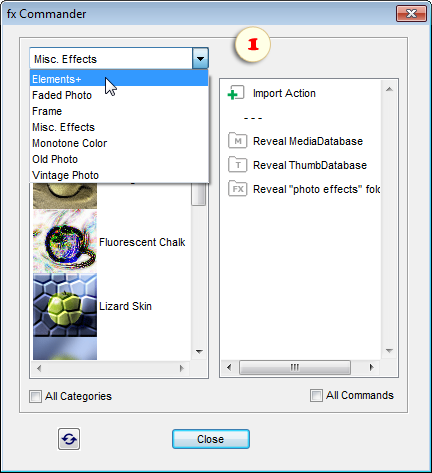Click the Close button
This screenshot has width=432, height=473.
click(211, 439)
